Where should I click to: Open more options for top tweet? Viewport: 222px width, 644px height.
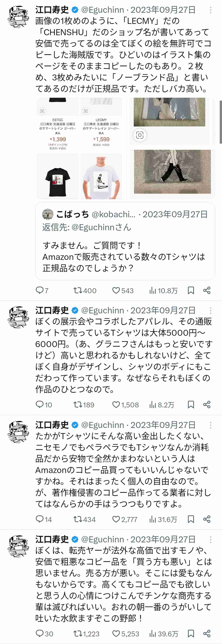click(x=210, y=10)
